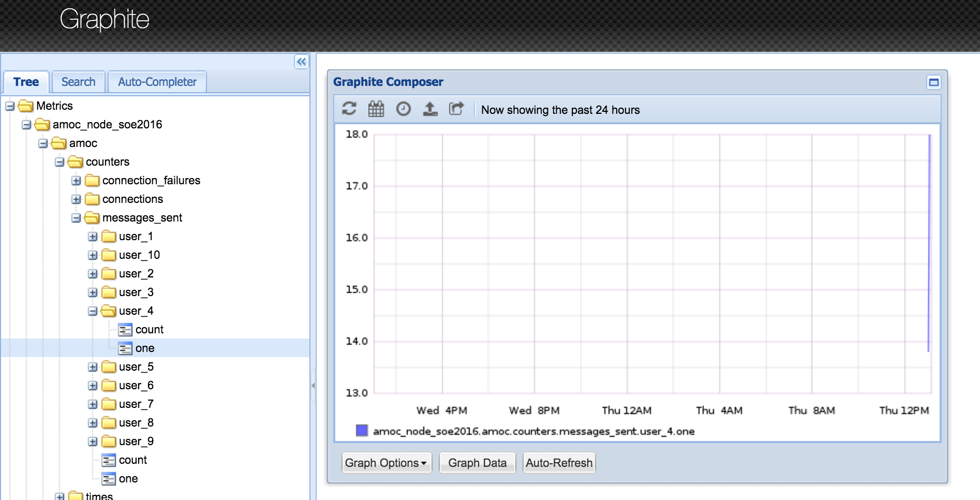980x500 pixels.
Task: Switch to the Search tab
Action: [x=79, y=82]
